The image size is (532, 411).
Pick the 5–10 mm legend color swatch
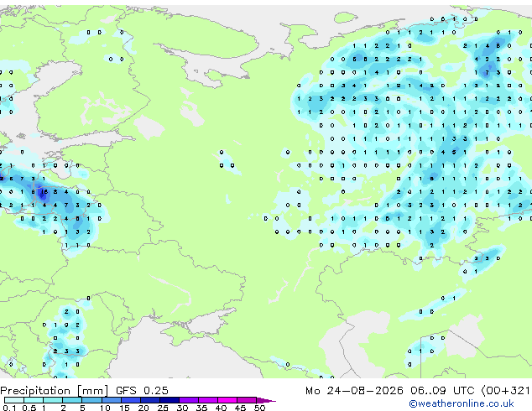pyautogui.click(x=91, y=400)
